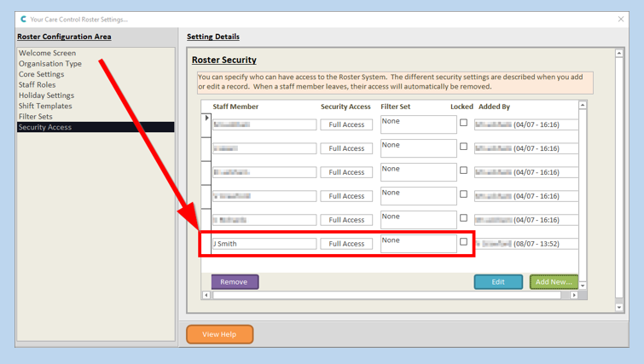
Task: Open the View Help button
Action: [219, 334]
